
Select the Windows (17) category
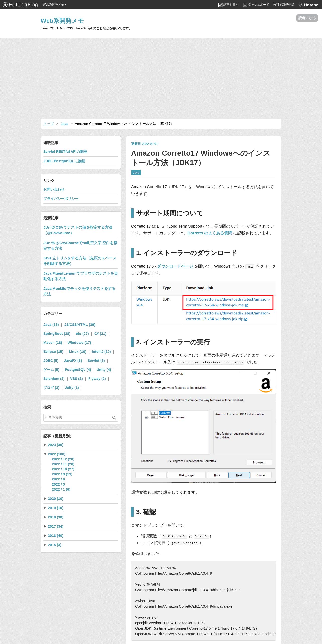(x=79, y=343)
